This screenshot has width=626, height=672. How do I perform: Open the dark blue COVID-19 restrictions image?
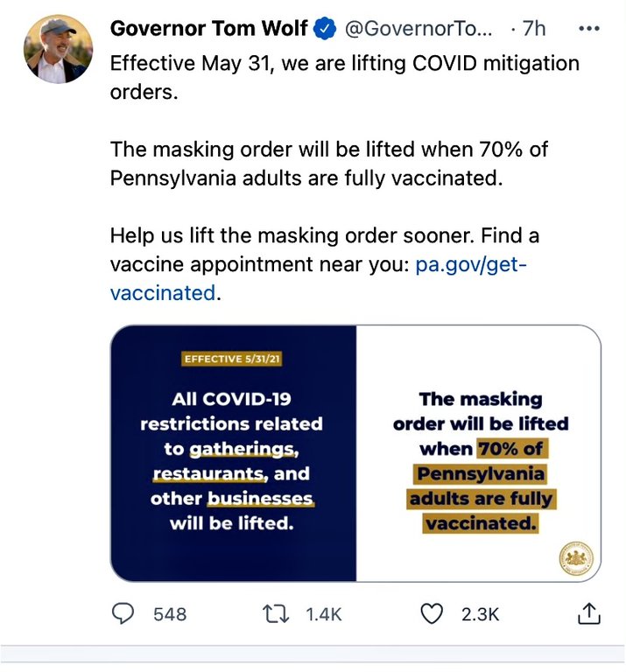(x=233, y=453)
